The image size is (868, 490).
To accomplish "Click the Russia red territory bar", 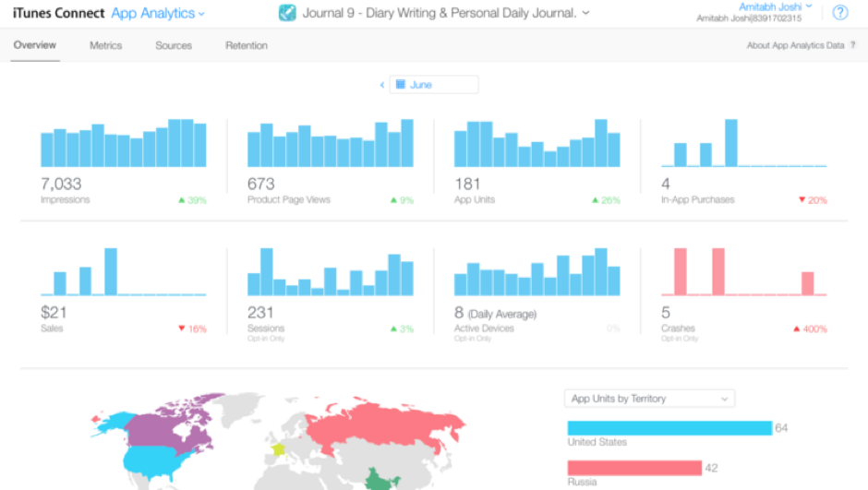I will (634, 468).
